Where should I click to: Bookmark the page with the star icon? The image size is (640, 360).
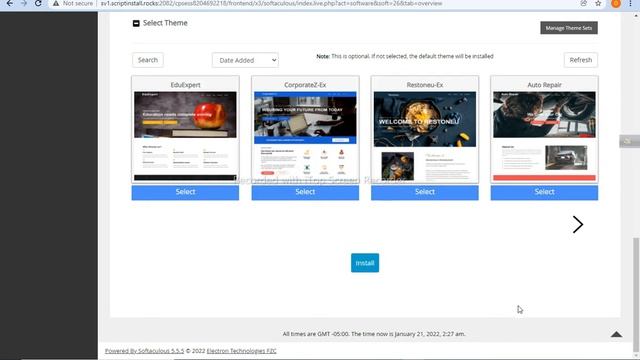tap(598, 3)
